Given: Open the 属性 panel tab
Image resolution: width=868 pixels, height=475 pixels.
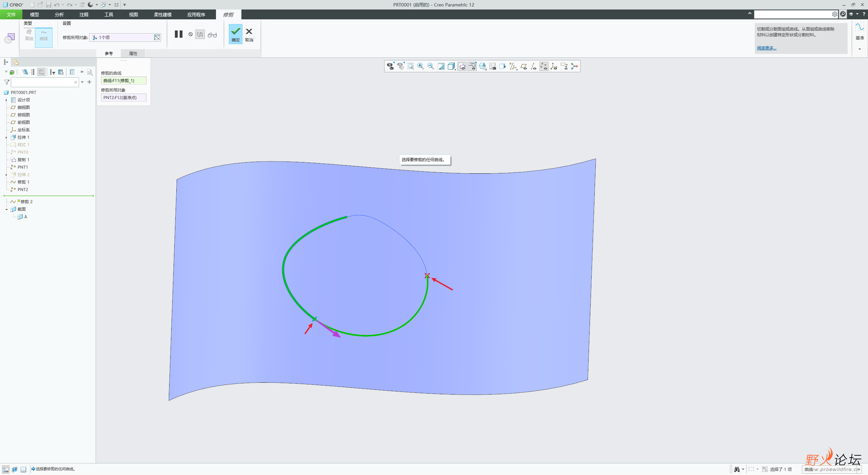Looking at the screenshot, I should pos(133,53).
